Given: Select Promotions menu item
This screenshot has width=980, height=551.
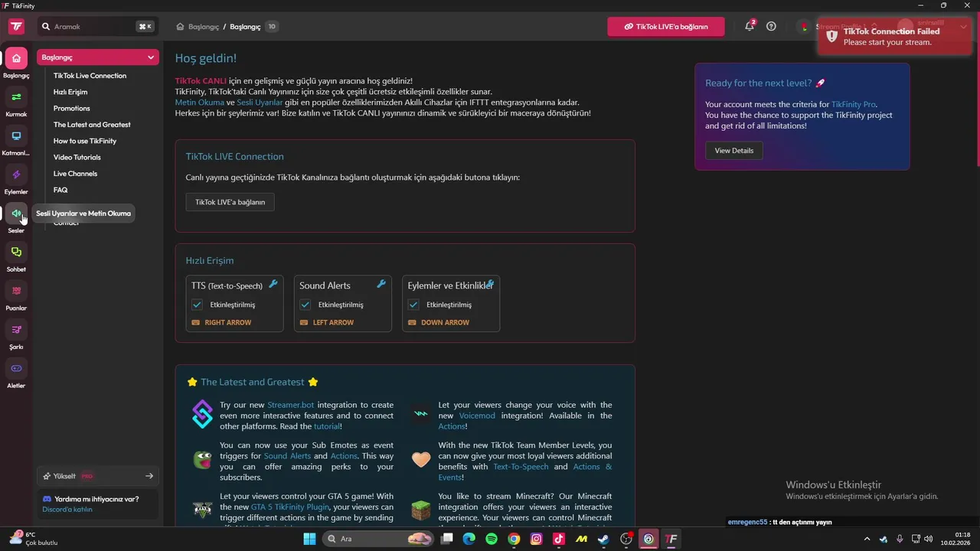Looking at the screenshot, I should (72, 108).
